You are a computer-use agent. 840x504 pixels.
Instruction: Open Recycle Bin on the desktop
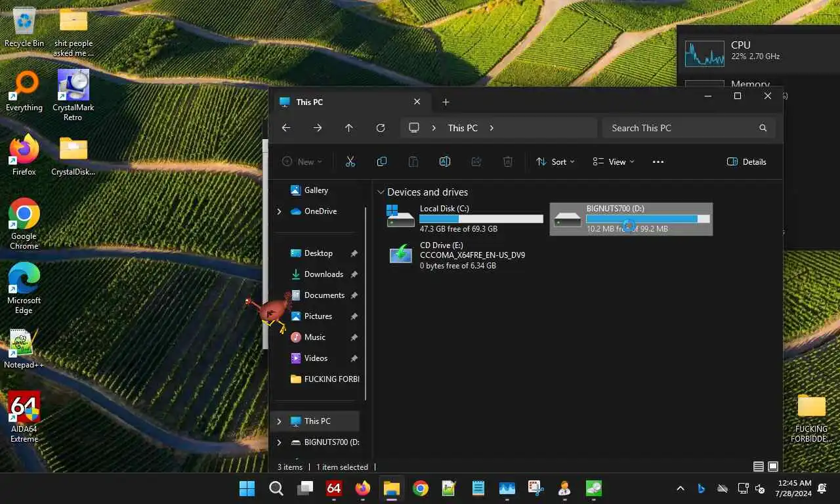[x=24, y=27]
